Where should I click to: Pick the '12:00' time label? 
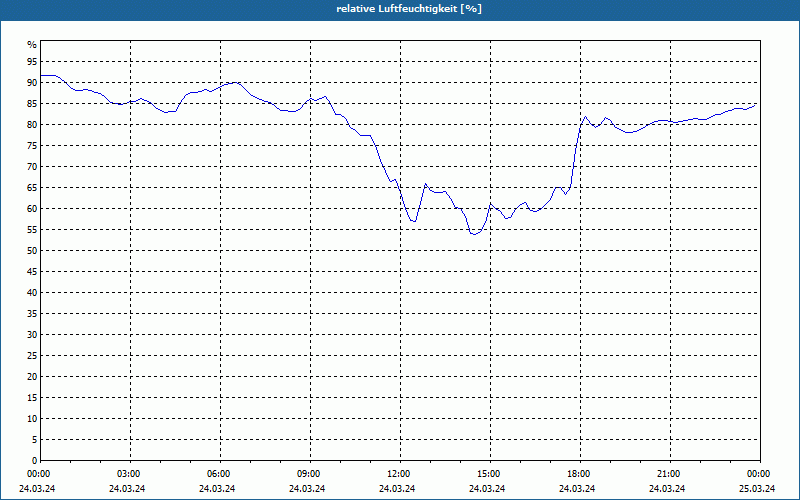(400, 474)
